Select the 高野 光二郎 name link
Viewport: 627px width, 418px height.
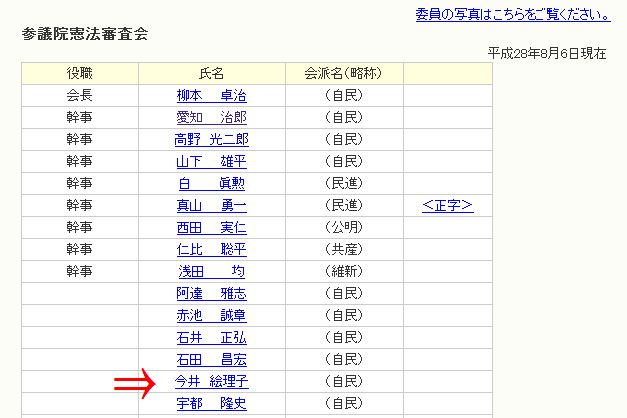coord(211,140)
